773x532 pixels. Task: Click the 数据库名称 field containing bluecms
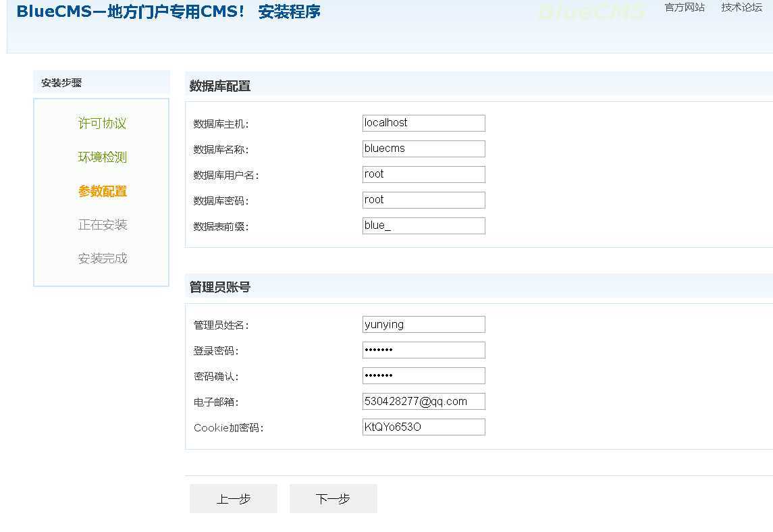(423, 149)
